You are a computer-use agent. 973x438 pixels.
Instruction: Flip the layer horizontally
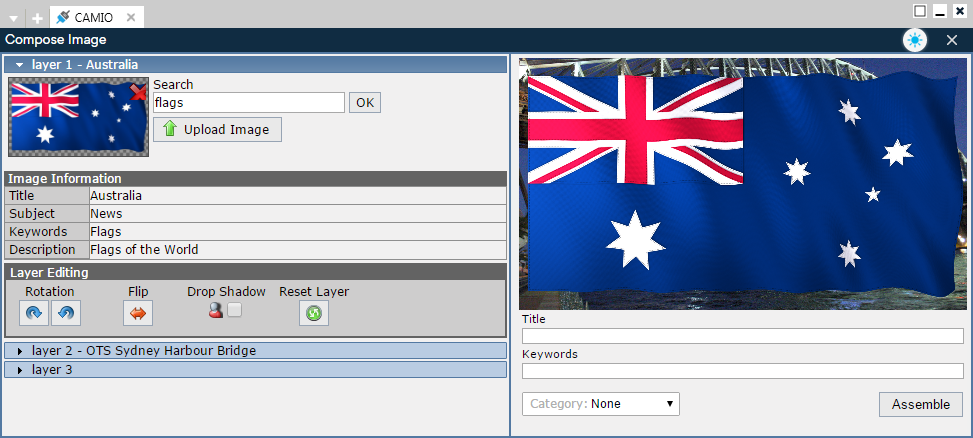[138, 313]
